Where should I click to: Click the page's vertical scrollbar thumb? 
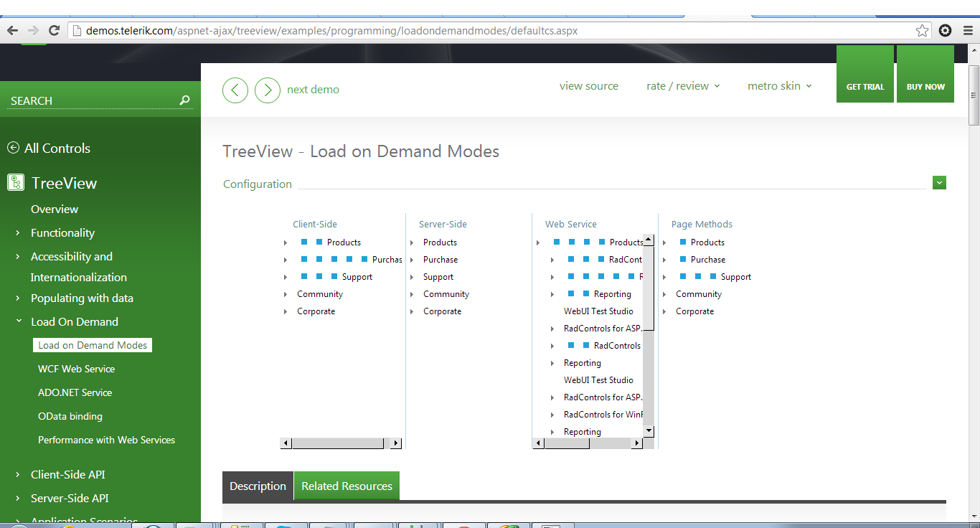pos(974,95)
